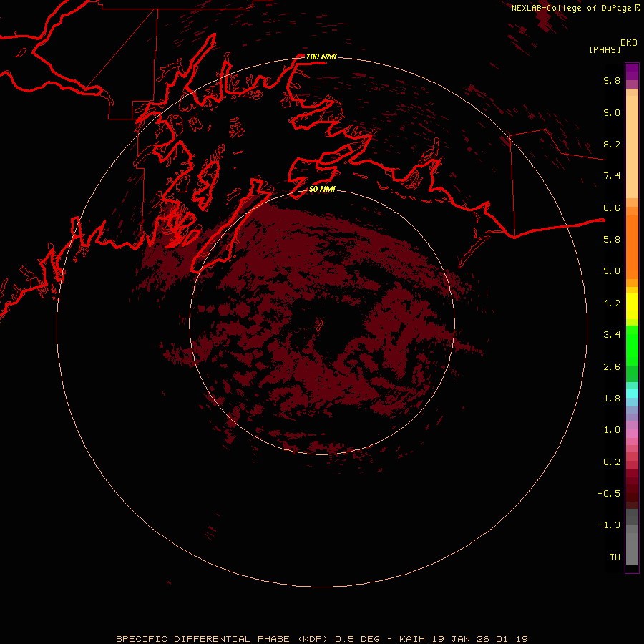Click the -0.5 value on the color scale
The height and width of the screenshot is (644, 644).
pyautogui.click(x=609, y=494)
